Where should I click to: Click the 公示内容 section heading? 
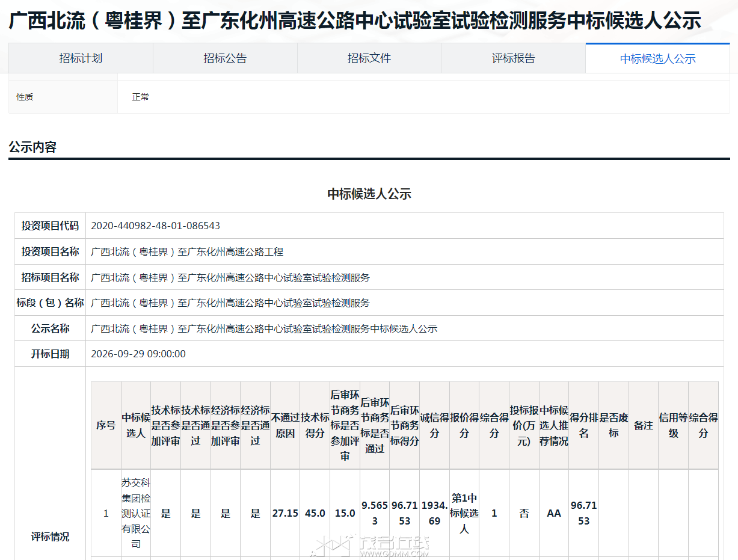pos(32,147)
